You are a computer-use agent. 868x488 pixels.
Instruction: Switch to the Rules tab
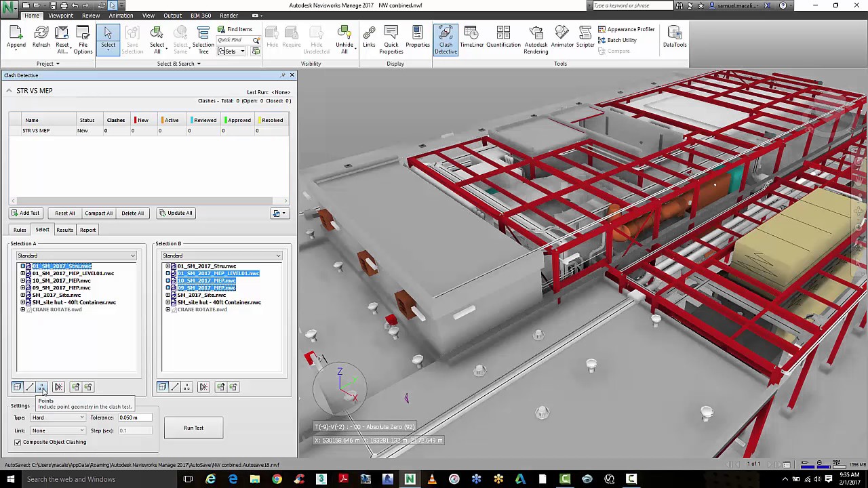[20, 230]
